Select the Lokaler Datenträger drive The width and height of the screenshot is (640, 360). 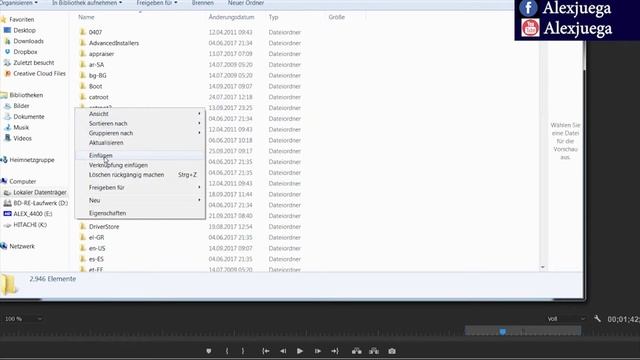click(40, 192)
